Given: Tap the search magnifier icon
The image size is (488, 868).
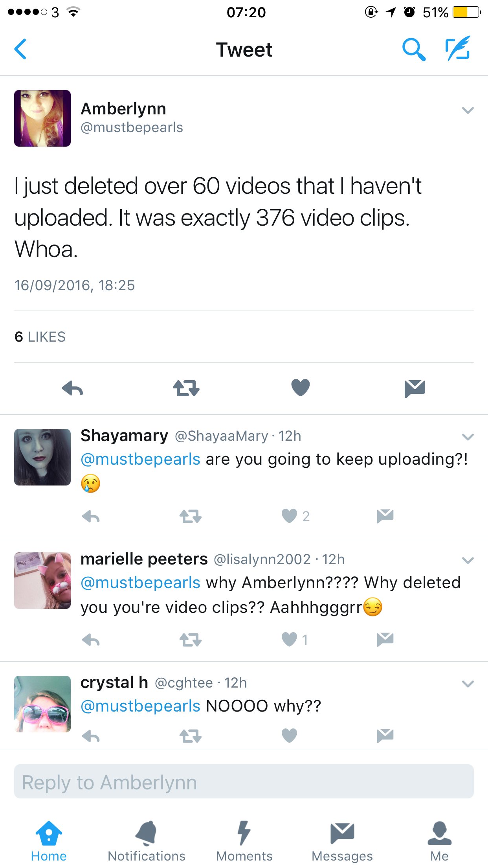Looking at the screenshot, I should point(414,50).
